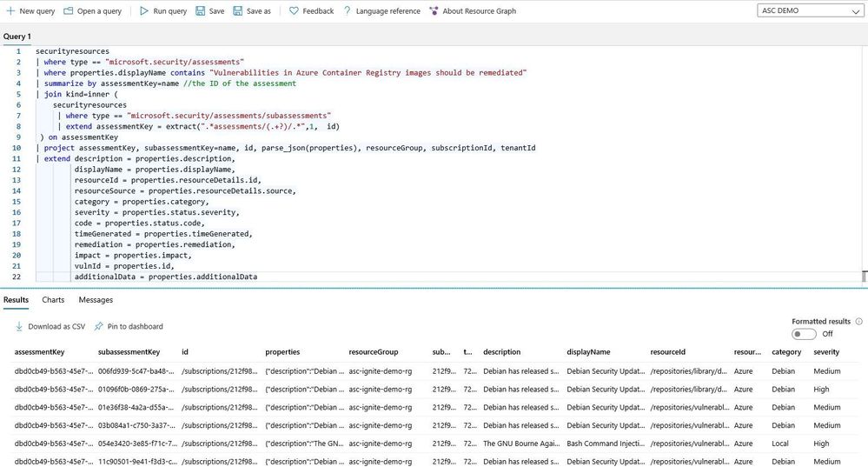868x467 pixels.
Task: Click the line 4 comment text
Action: click(240, 83)
